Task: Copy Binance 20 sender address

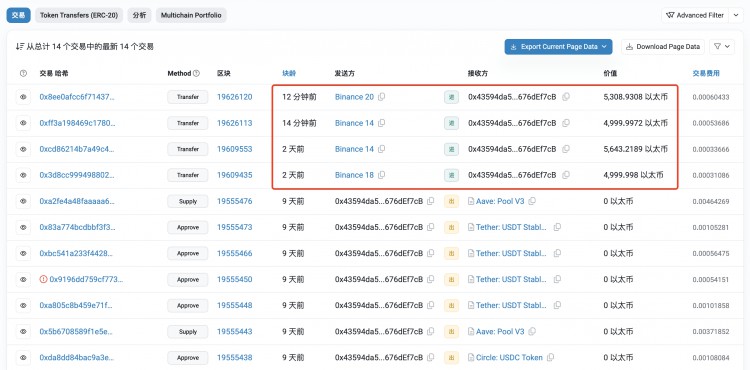Action: (x=381, y=97)
